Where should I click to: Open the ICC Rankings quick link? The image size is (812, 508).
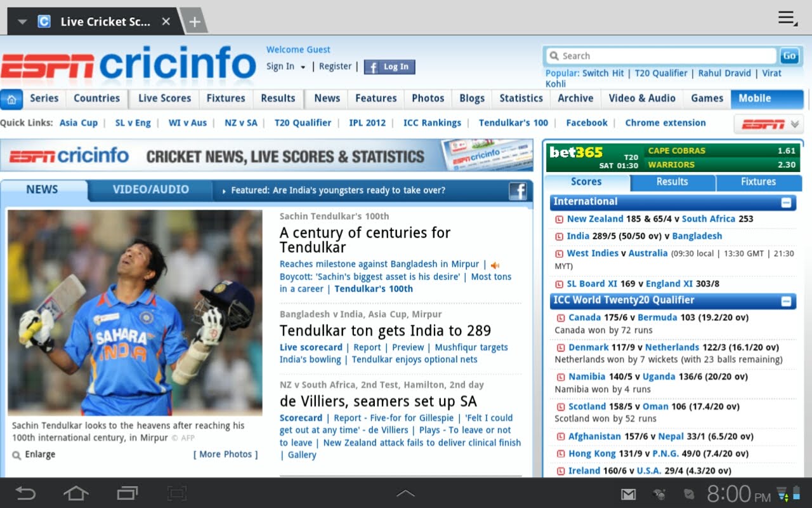pos(432,123)
